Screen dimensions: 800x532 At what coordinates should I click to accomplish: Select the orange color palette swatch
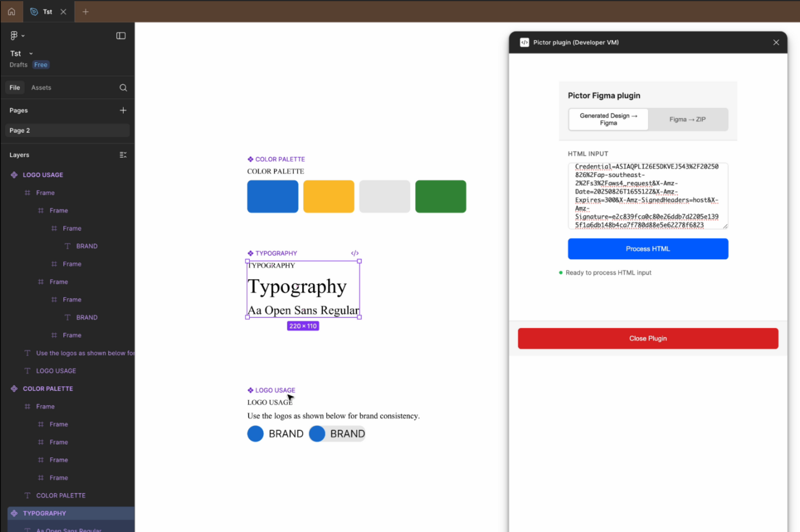(328, 197)
